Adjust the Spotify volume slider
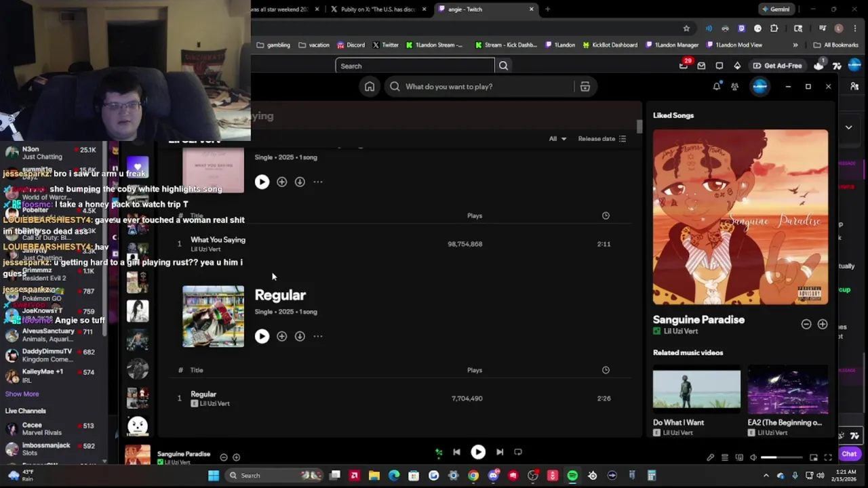The height and width of the screenshot is (488, 868). [781, 457]
